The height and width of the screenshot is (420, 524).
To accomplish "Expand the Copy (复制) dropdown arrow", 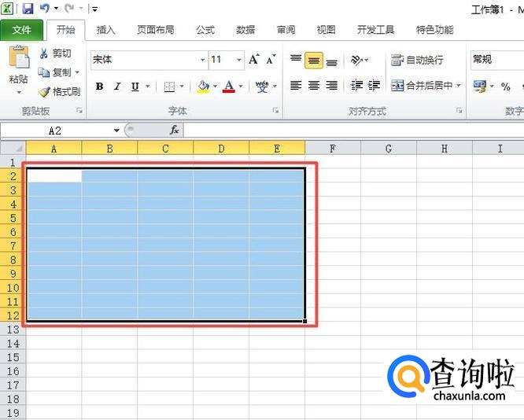I will point(77,72).
